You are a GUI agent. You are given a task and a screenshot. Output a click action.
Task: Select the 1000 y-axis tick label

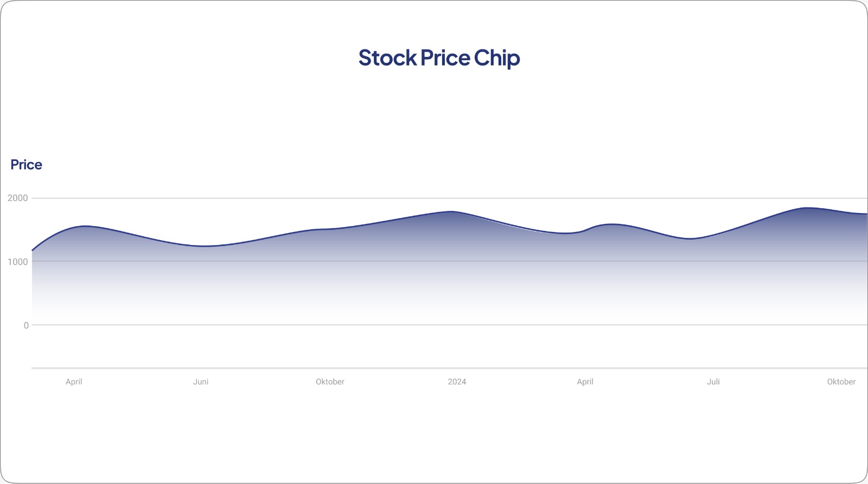point(17,262)
